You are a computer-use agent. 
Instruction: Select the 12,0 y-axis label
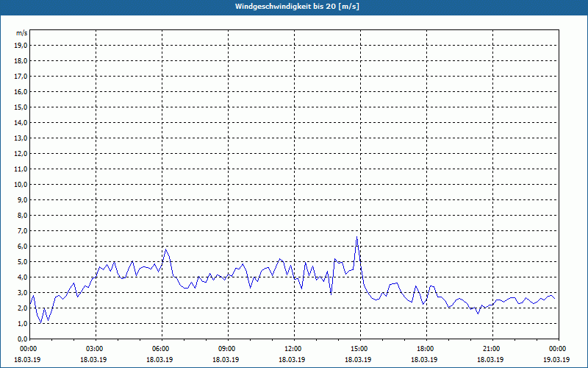point(21,154)
